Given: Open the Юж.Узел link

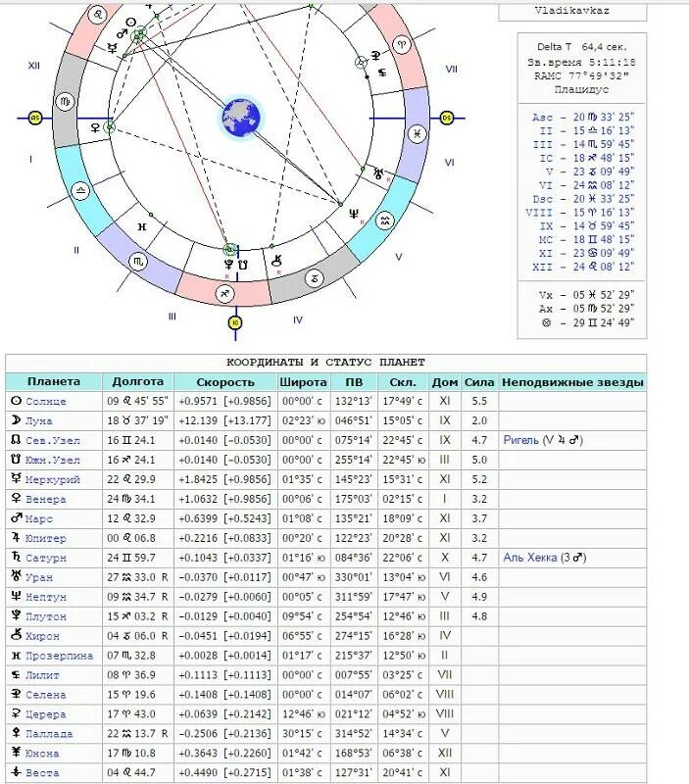Looking at the screenshot, I should (x=53, y=460).
